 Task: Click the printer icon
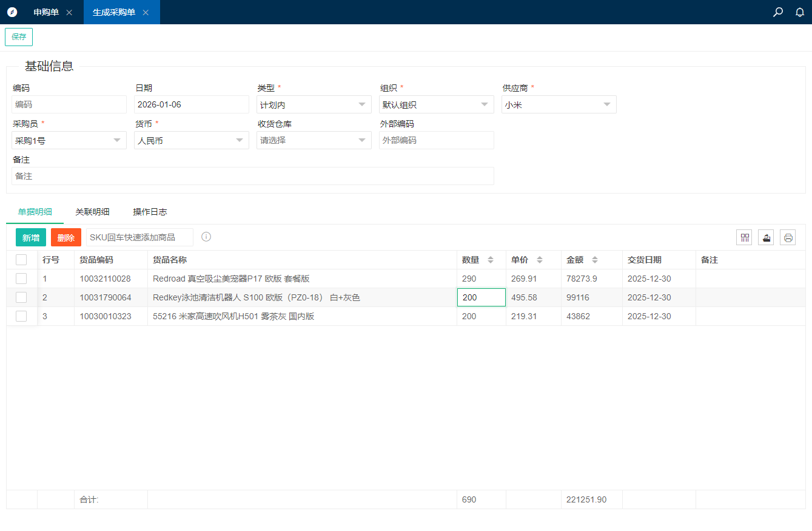tap(788, 237)
